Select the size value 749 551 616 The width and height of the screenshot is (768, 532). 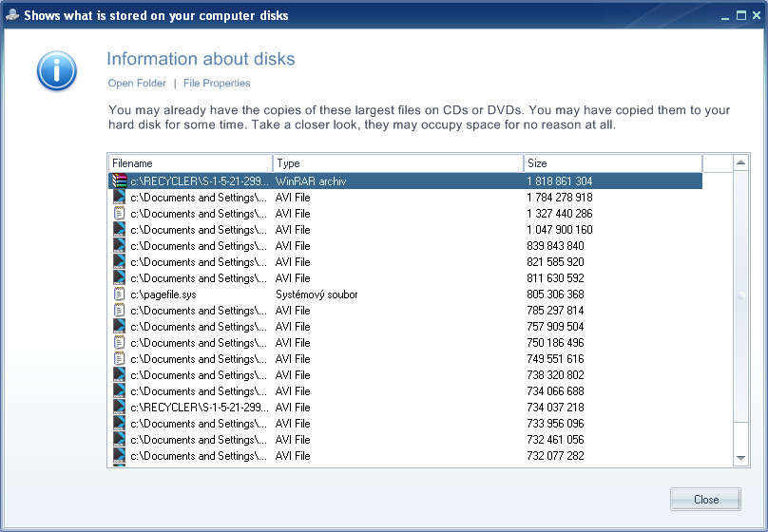[x=555, y=359]
